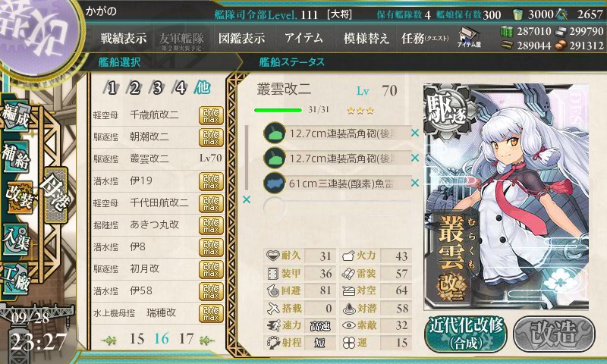Switch to fleet 2 tab
The height and width of the screenshot is (364, 607).
[x=134, y=88]
